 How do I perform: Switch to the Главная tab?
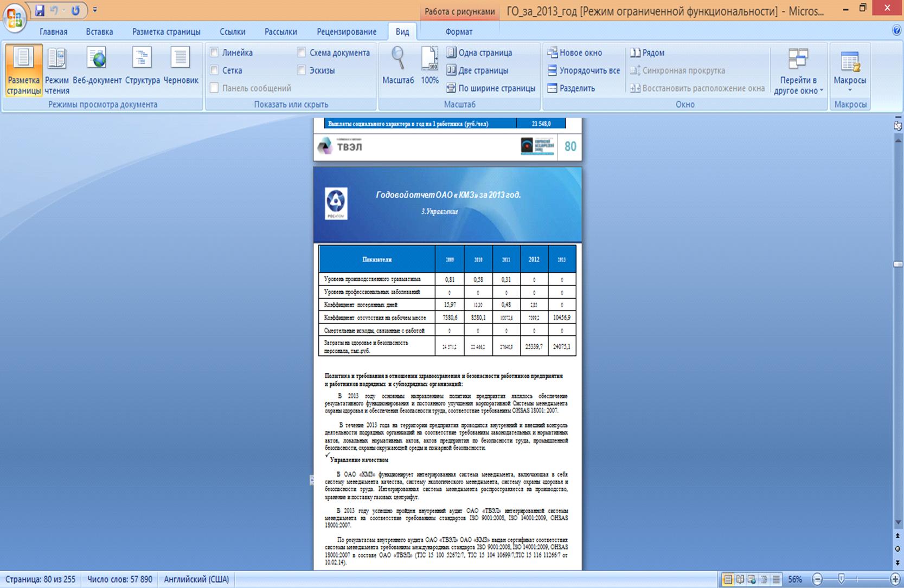coord(54,31)
